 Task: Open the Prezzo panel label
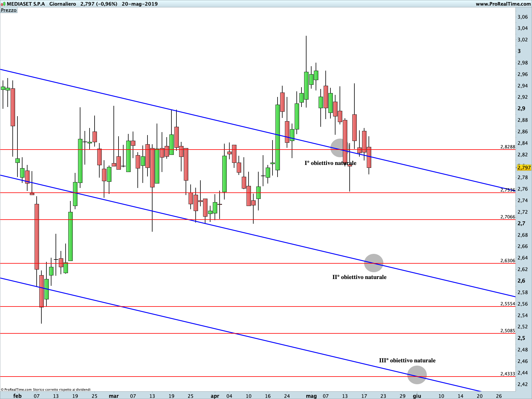[9, 10]
